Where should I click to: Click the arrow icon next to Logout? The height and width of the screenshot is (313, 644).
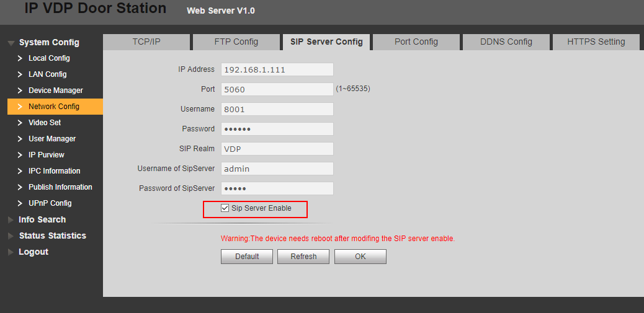tap(11, 252)
